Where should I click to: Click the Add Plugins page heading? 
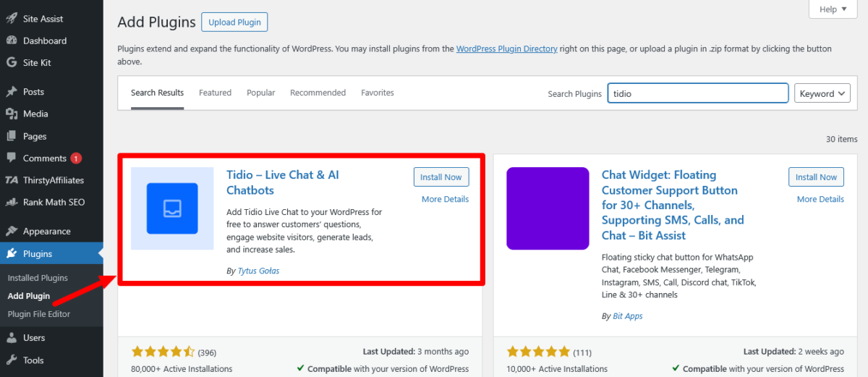[x=156, y=22]
